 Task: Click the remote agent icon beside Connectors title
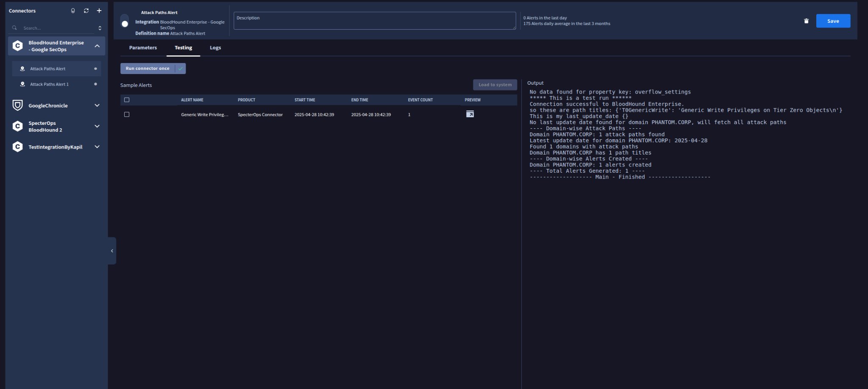pos(73,11)
